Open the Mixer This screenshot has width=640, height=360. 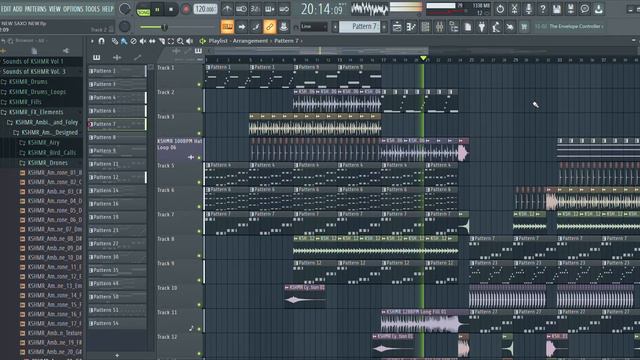pos(440,27)
